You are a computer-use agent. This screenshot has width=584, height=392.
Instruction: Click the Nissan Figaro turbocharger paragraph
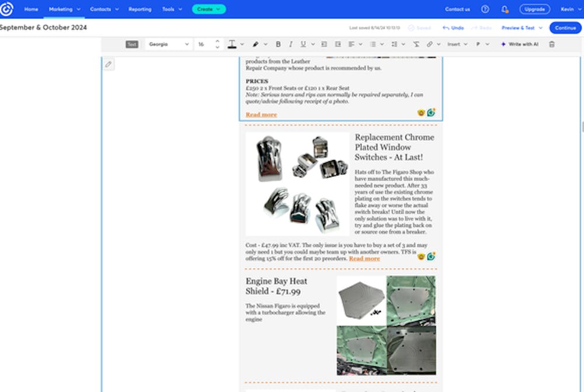[x=286, y=313]
